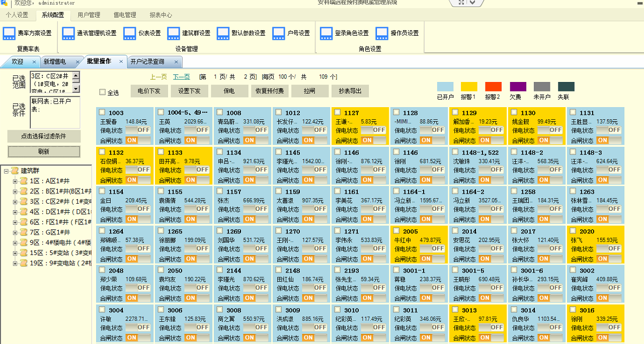Screen dimensions: 644x344
Task: Switch to the 开户记录查询 tab
Action: 149,62
